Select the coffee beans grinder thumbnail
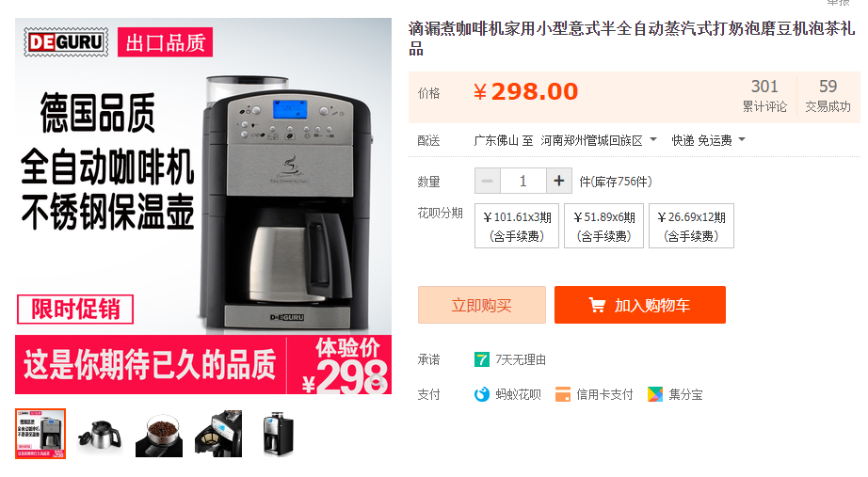The image size is (868, 477). (x=159, y=434)
